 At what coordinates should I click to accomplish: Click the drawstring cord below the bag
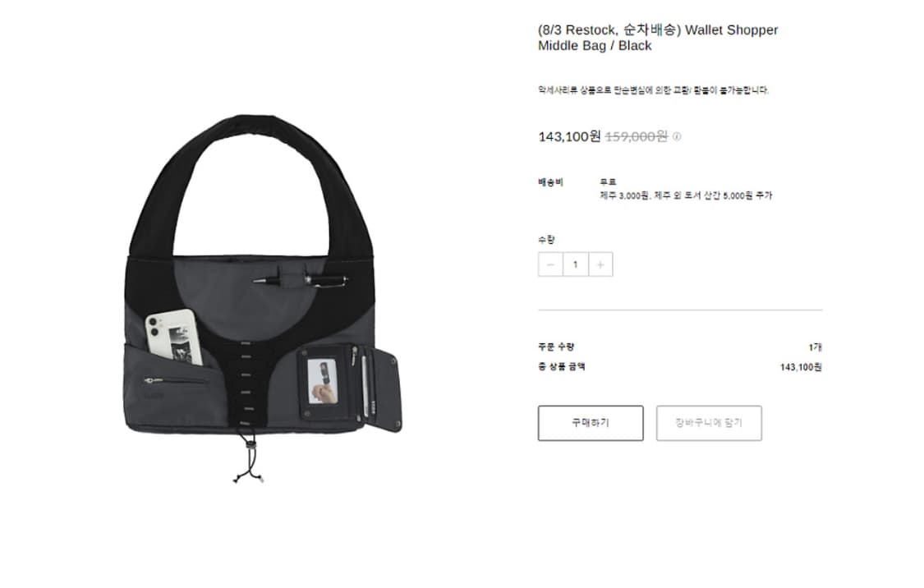[x=249, y=460]
